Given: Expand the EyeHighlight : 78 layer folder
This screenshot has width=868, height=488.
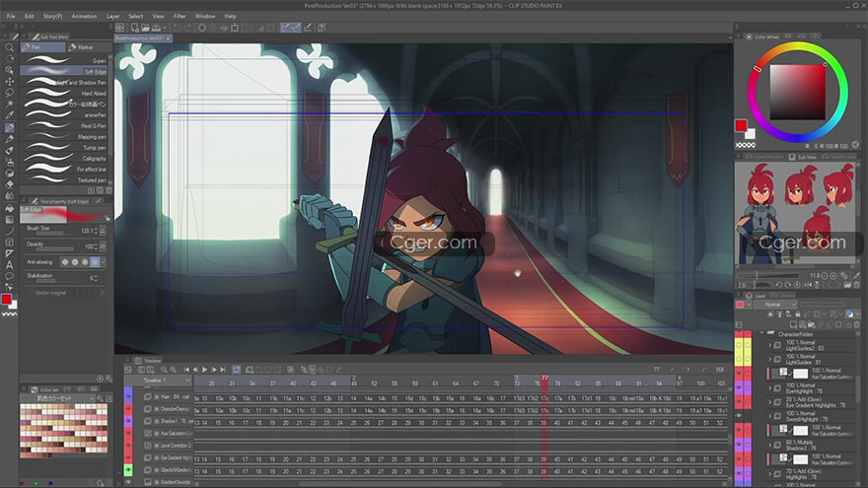Looking at the screenshot, I should (769, 388).
